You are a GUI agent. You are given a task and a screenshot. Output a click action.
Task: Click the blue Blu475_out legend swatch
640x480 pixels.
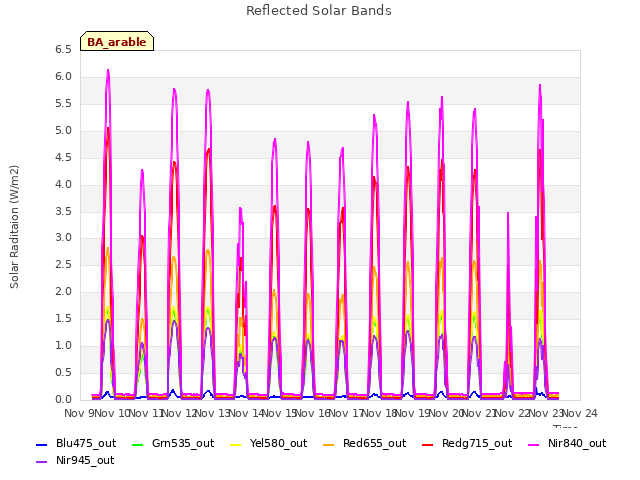point(42,444)
